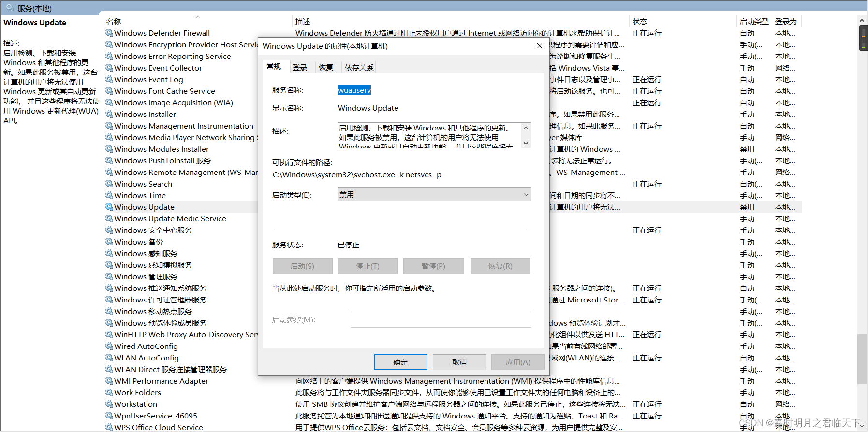Select the Windows Update Medic Service row
868x432 pixels.
(170, 218)
